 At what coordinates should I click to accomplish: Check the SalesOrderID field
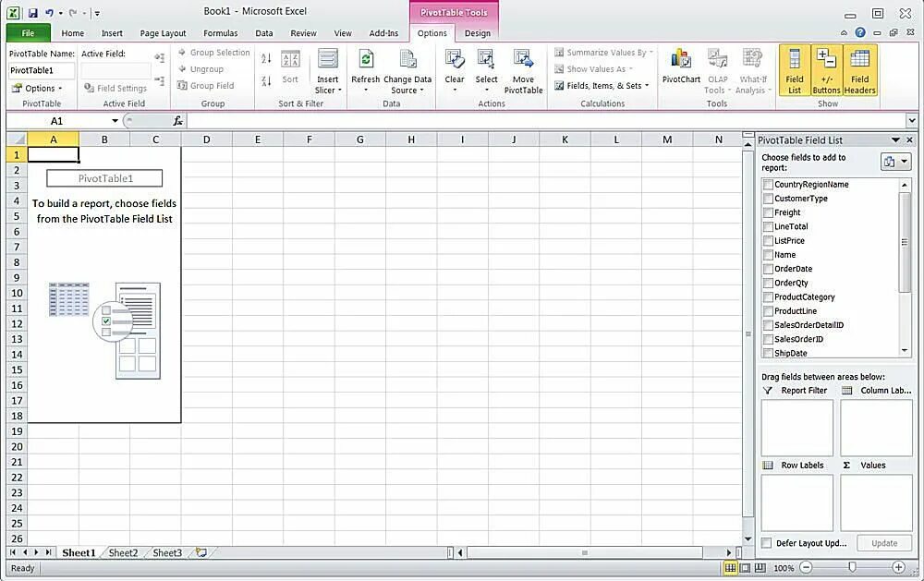tap(768, 339)
